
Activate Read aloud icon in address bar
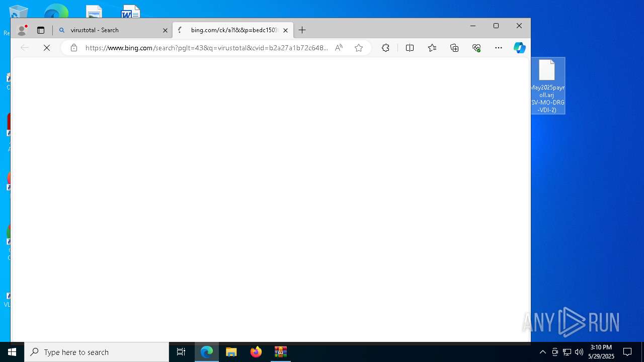(x=339, y=48)
